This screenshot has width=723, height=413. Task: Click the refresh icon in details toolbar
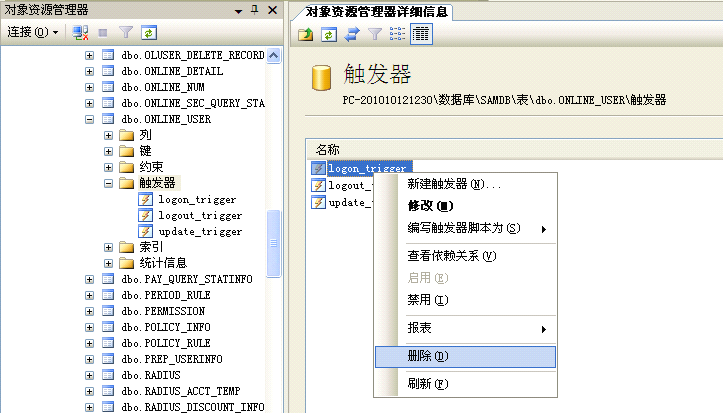tap(329, 34)
